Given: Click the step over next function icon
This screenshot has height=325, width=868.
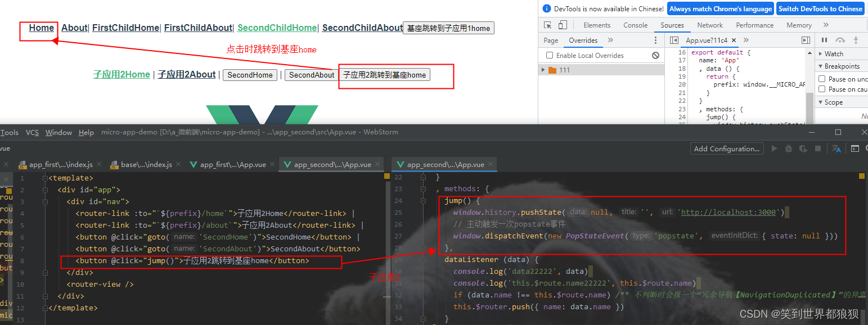Looking at the screenshot, I should [840, 40].
